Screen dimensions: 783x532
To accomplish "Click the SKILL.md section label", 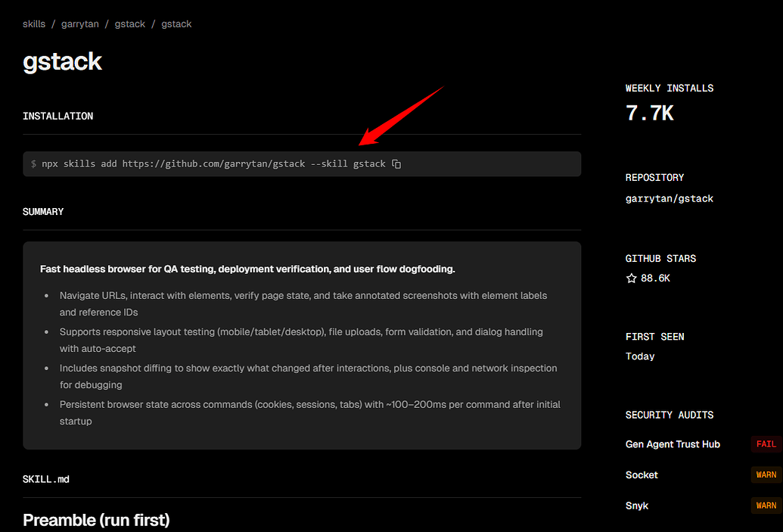I will (x=46, y=480).
